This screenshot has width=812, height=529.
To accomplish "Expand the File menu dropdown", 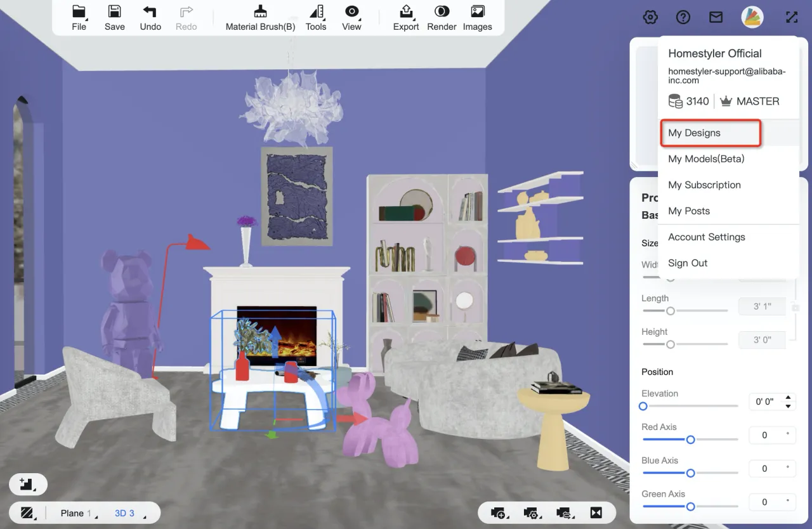I will click(x=79, y=17).
